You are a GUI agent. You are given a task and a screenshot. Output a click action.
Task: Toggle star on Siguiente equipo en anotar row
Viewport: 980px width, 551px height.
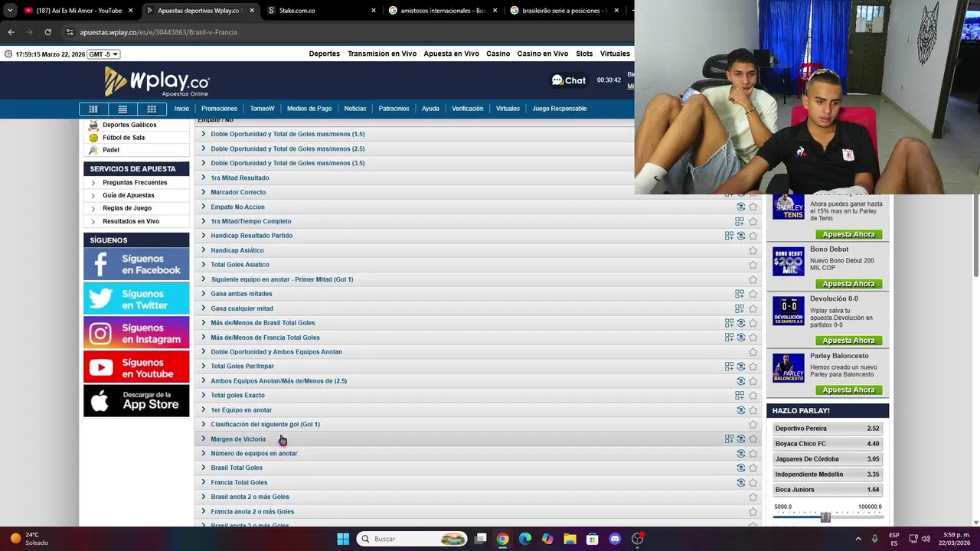[753, 279]
